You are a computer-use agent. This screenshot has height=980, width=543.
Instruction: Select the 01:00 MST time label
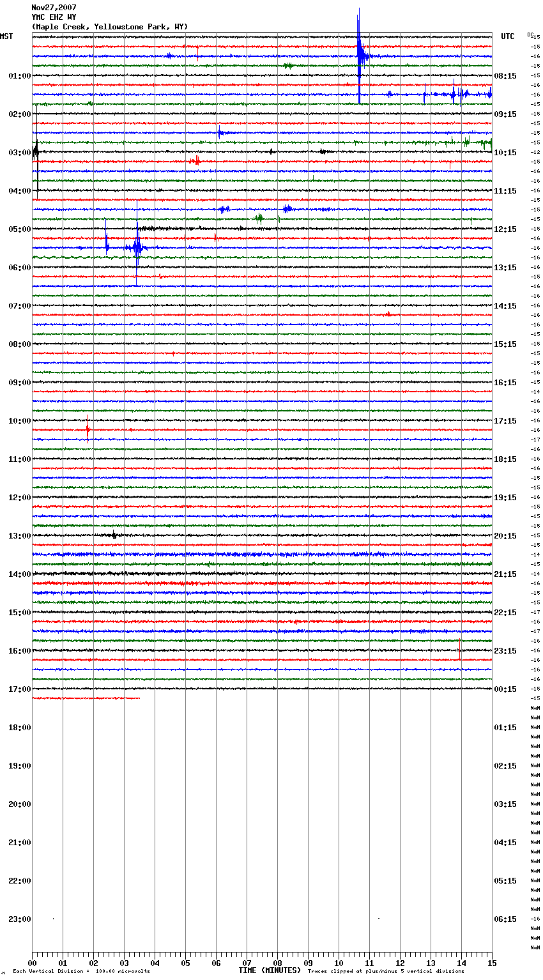coord(20,76)
